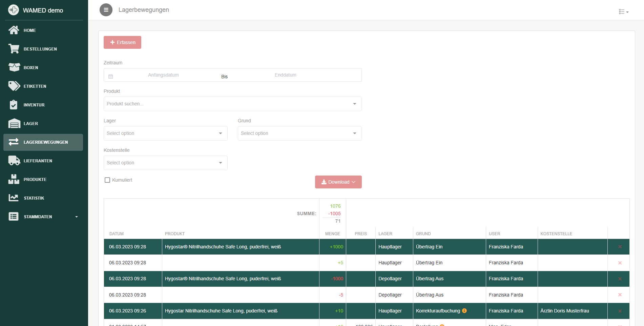Click the info icon next to Korrekturaufbuchung
The height and width of the screenshot is (326, 644).
pyautogui.click(x=464, y=311)
